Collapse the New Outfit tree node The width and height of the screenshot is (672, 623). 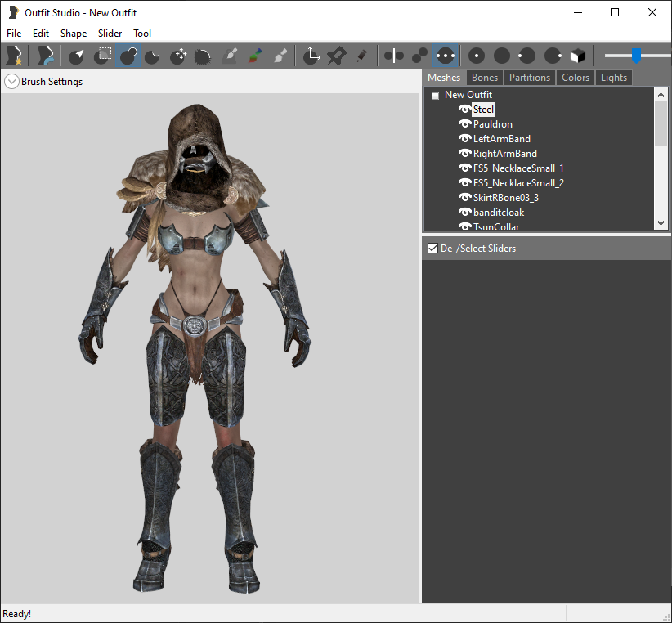[x=435, y=96]
